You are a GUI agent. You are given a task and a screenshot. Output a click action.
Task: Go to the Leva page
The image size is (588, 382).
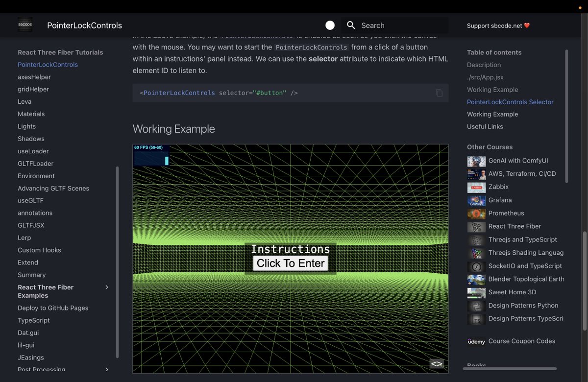point(24,101)
